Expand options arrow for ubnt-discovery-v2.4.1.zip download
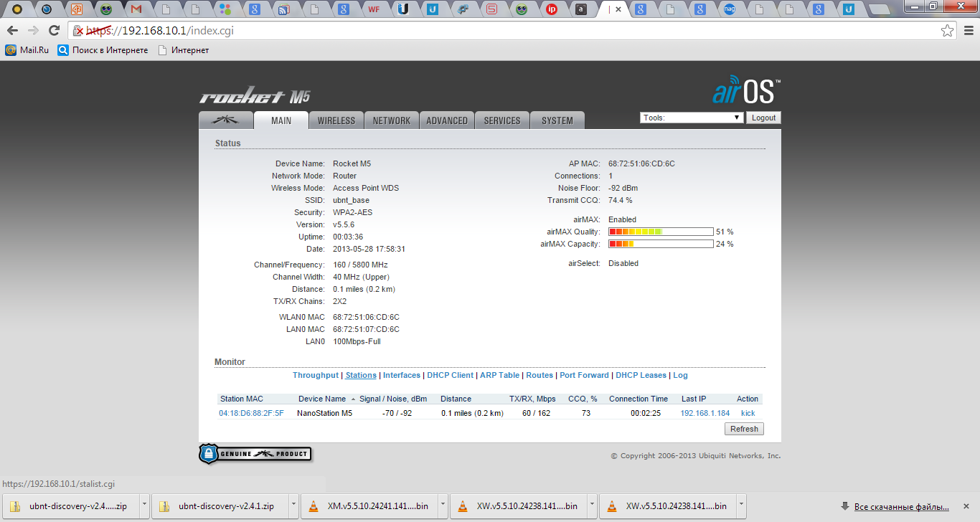Image resolution: width=980 pixels, height=522 pixels. click(293, 506)
